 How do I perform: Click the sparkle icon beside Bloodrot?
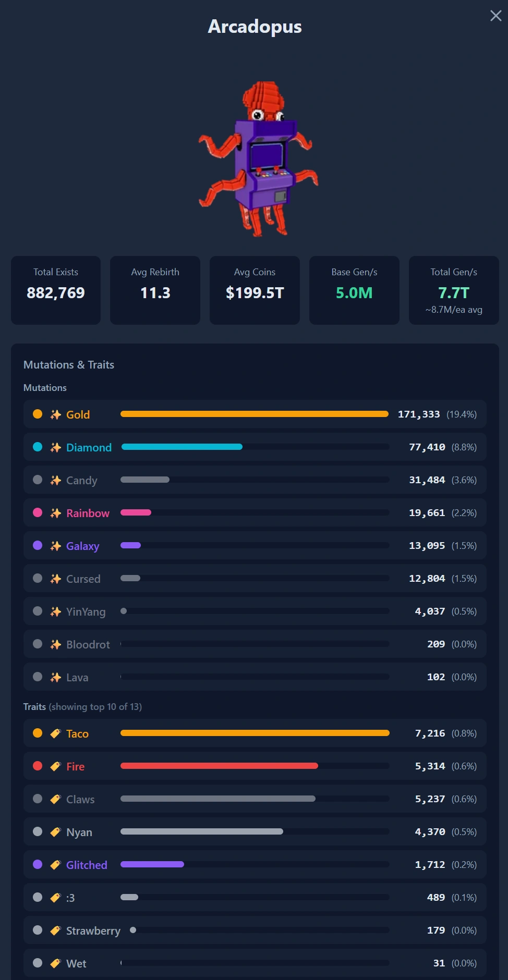tap(56, 644)
